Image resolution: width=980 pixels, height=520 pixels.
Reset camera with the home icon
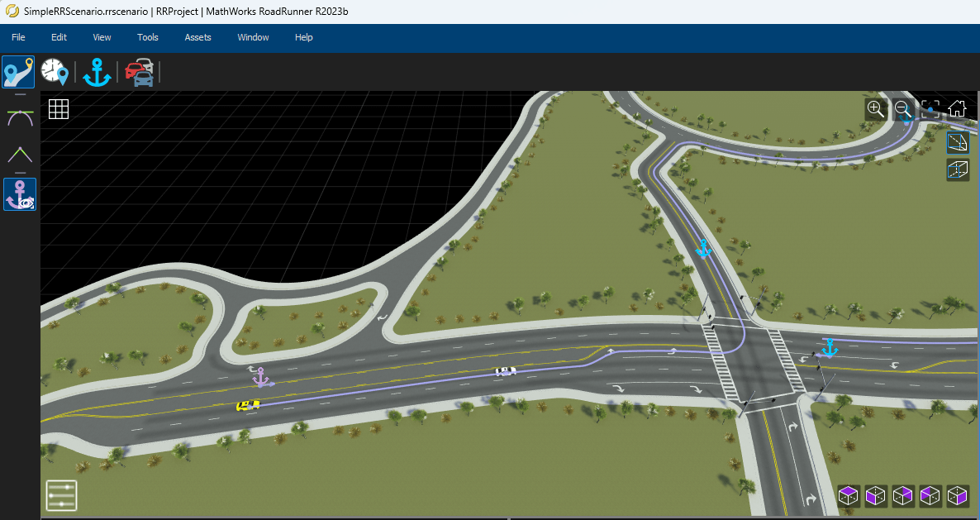958,109
